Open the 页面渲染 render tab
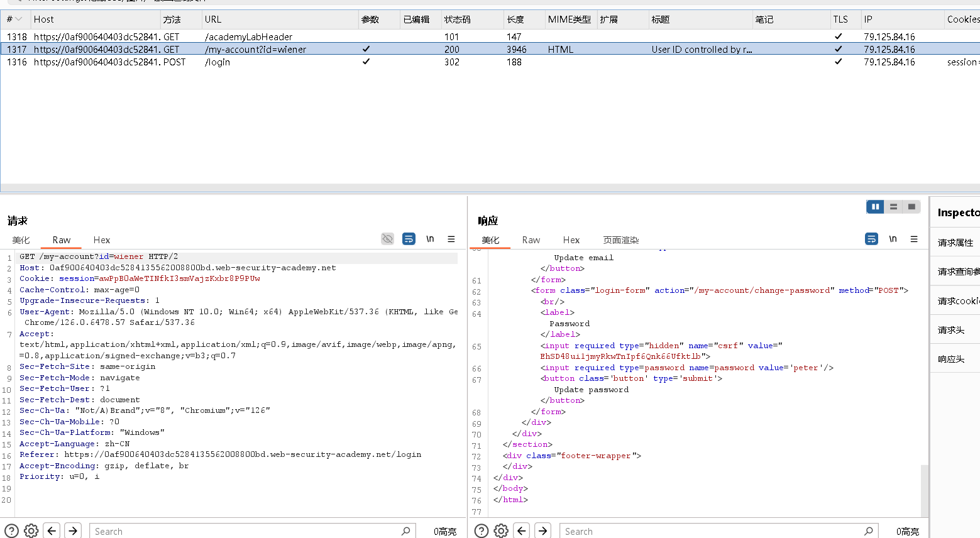The height and width of the screenshot is (538, 980). click(620, 240)
